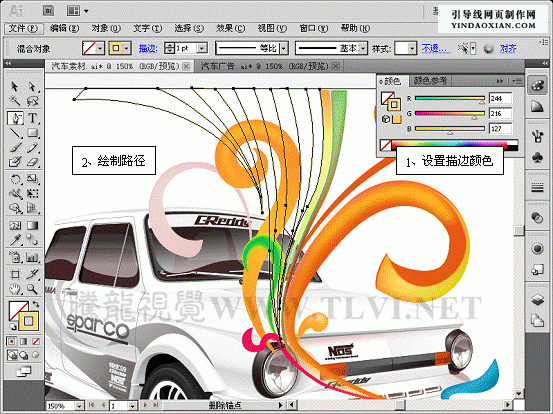Image resolution: width=553 pixels, height=414 pixels.
Task: Select the Zoom tool
Action: coord(32,289)
